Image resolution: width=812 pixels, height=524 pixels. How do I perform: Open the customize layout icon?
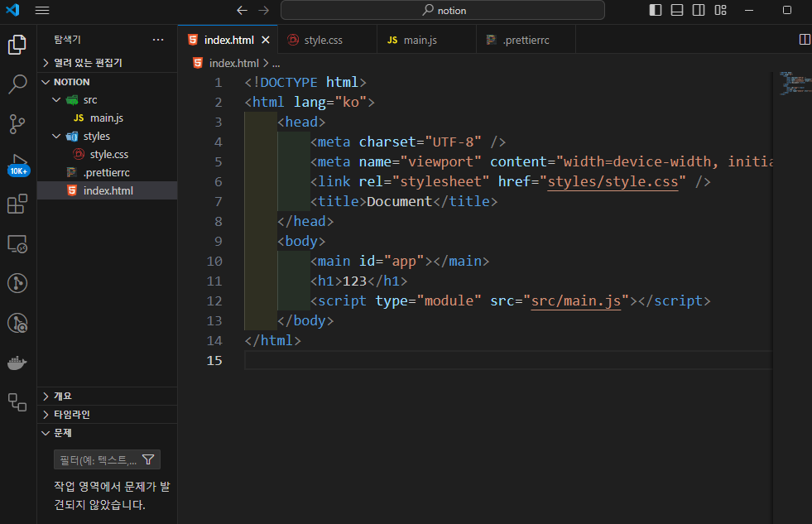(720, 10)
